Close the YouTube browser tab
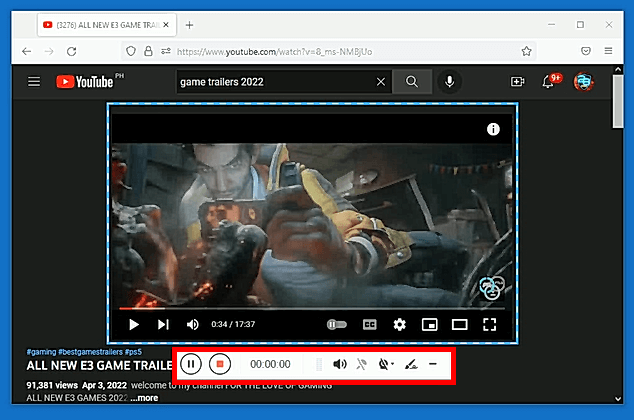Viewport: 634px width, 420px height. [166, 25]
